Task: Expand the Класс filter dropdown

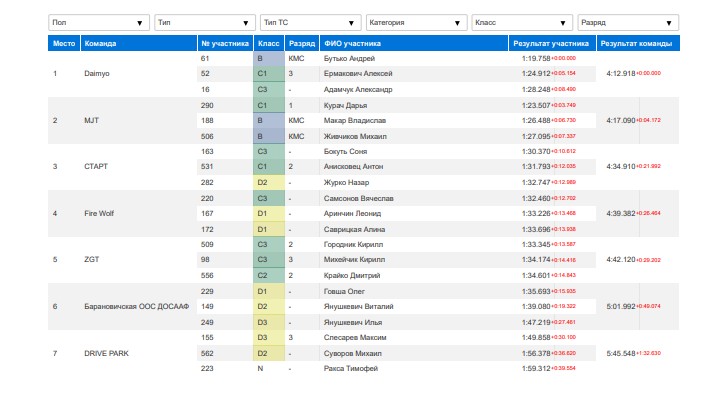Action: click(522, 22)
